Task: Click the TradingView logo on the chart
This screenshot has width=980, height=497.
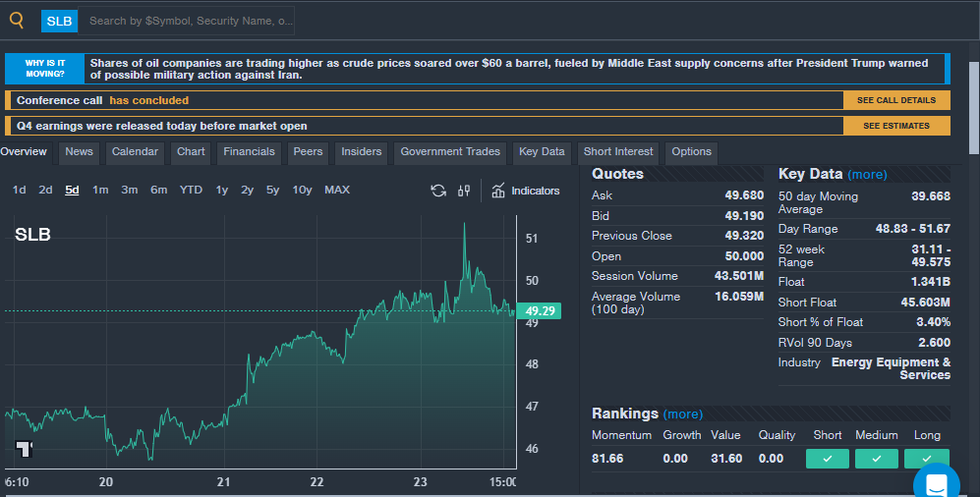Action: [25, 449]
